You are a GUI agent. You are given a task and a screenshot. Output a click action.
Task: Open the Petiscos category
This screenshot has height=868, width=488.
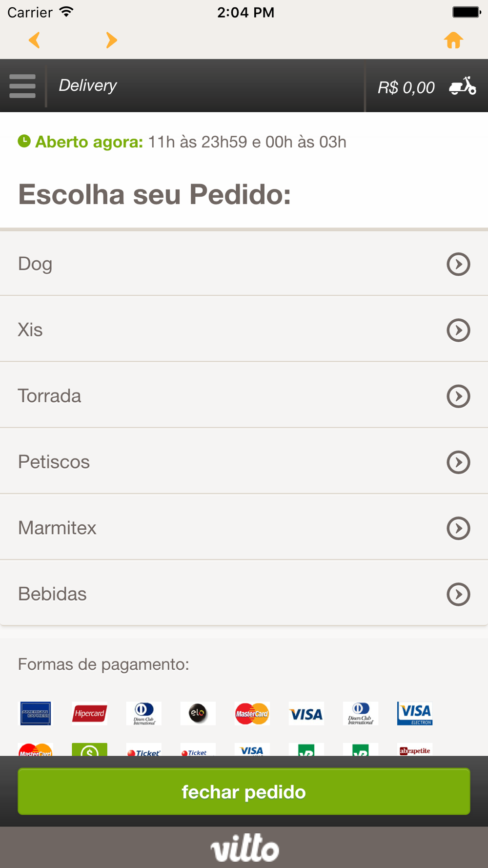click(x=54, y=462)
